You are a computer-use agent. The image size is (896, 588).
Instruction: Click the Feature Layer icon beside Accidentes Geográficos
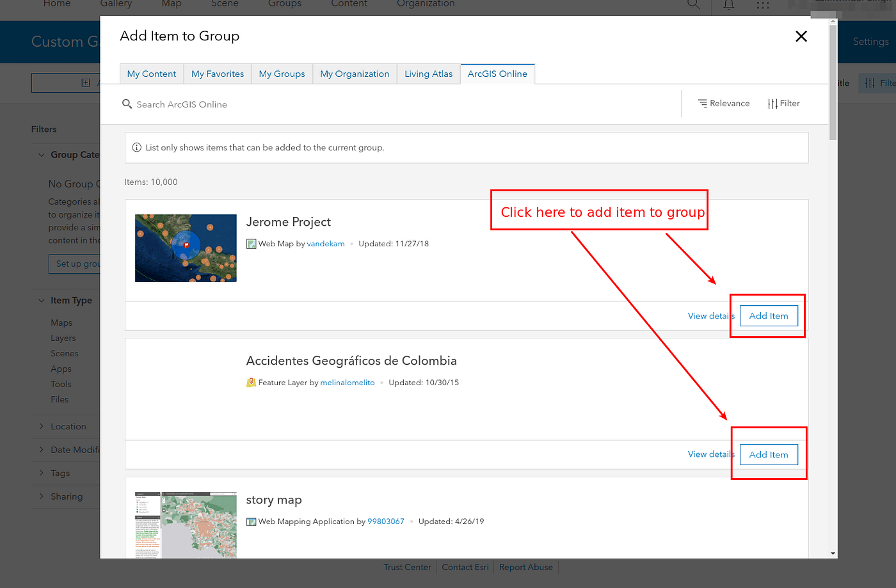pyautogui.click(x=250, y=382)
